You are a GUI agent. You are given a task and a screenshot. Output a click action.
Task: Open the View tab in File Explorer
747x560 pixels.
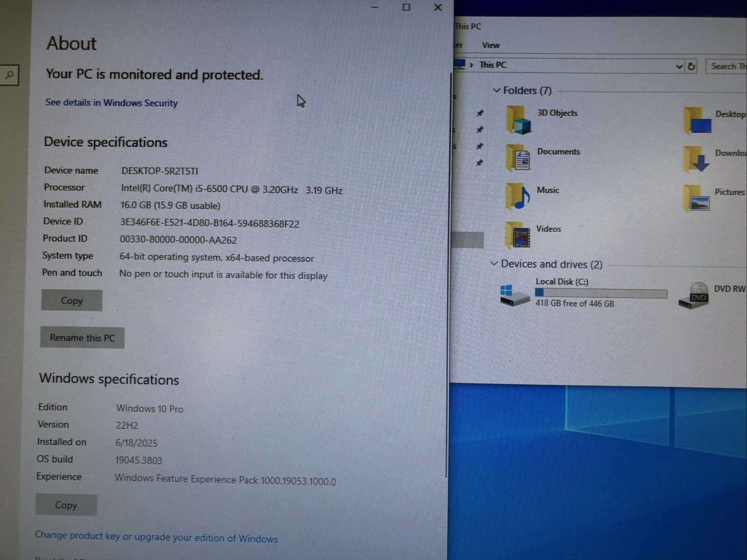click(491, 45)
